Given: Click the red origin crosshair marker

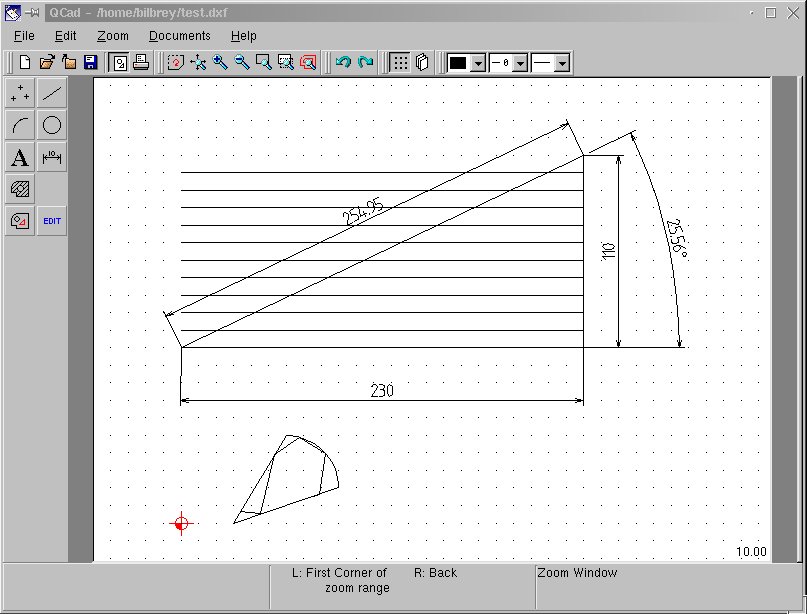Looking at the screenshot, I should click(x=181, y=523).
